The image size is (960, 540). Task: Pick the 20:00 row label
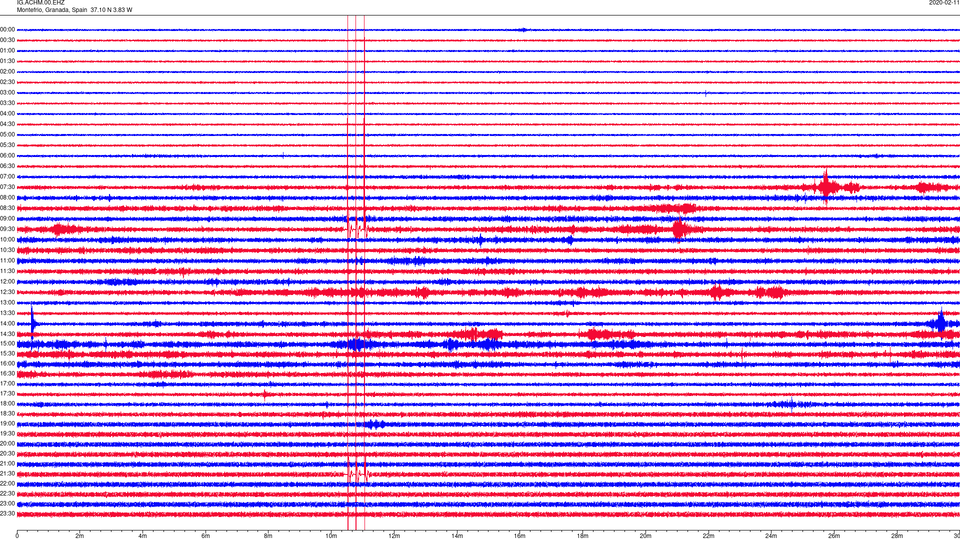tap(8, 444)
